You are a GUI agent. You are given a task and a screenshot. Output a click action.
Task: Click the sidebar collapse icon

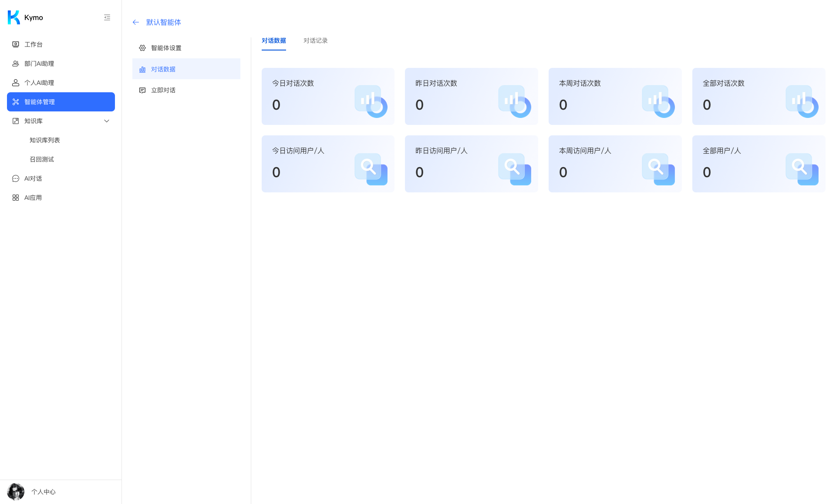click(107, 17)
